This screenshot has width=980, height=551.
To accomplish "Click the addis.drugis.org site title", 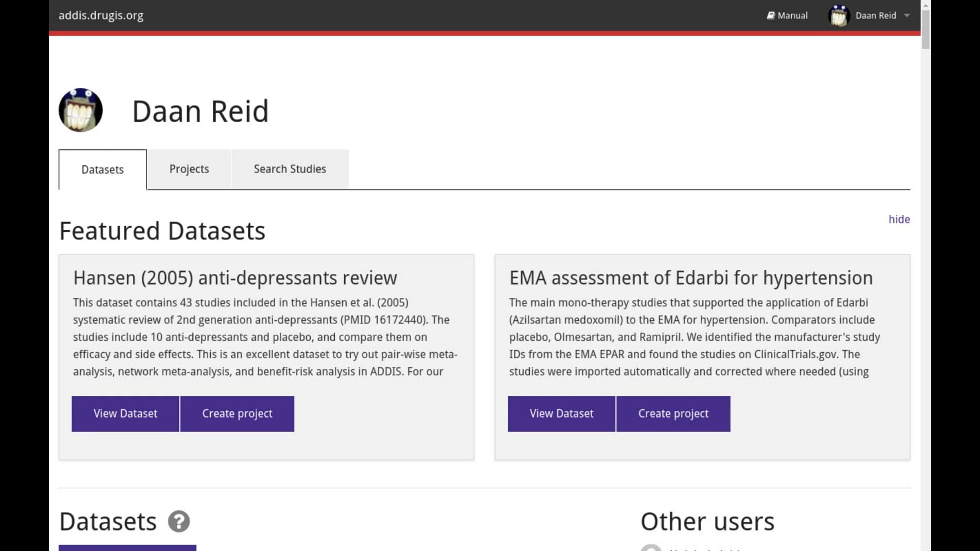I will tap(101, 16).
